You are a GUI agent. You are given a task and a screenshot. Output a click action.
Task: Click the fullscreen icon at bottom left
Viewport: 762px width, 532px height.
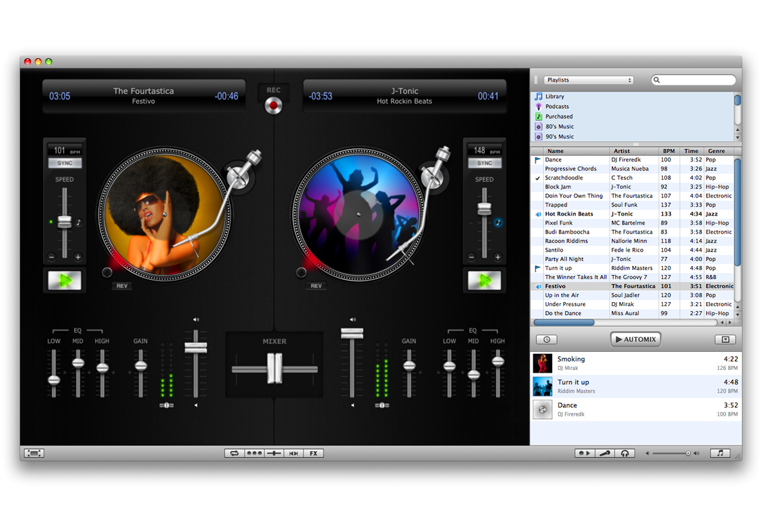point(34,453)
